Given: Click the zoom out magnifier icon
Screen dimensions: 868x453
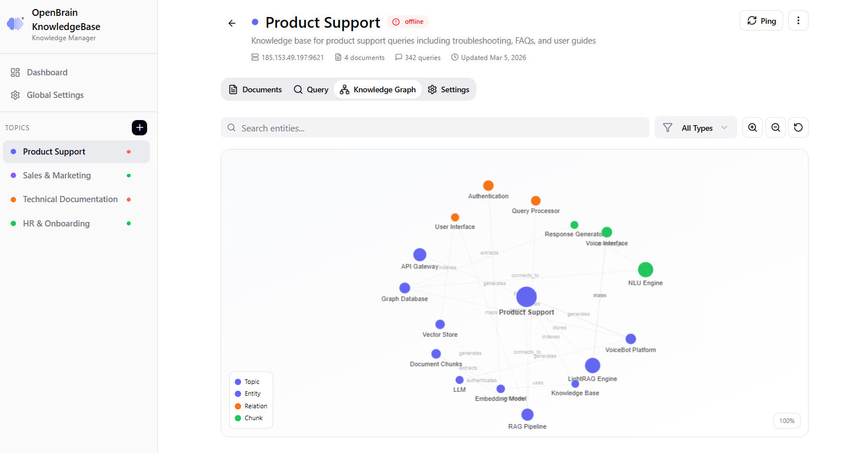Looking at the screenshot, I should point(776,128).
